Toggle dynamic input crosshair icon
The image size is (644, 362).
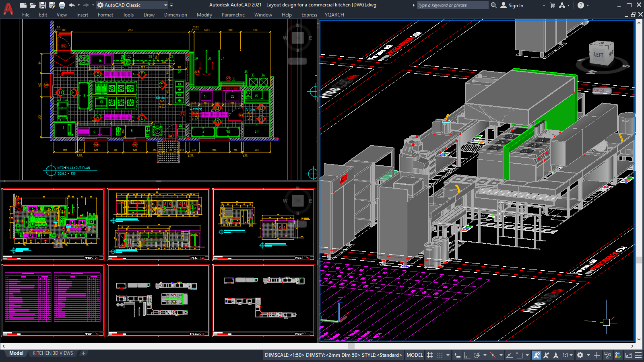pos(456,355)
